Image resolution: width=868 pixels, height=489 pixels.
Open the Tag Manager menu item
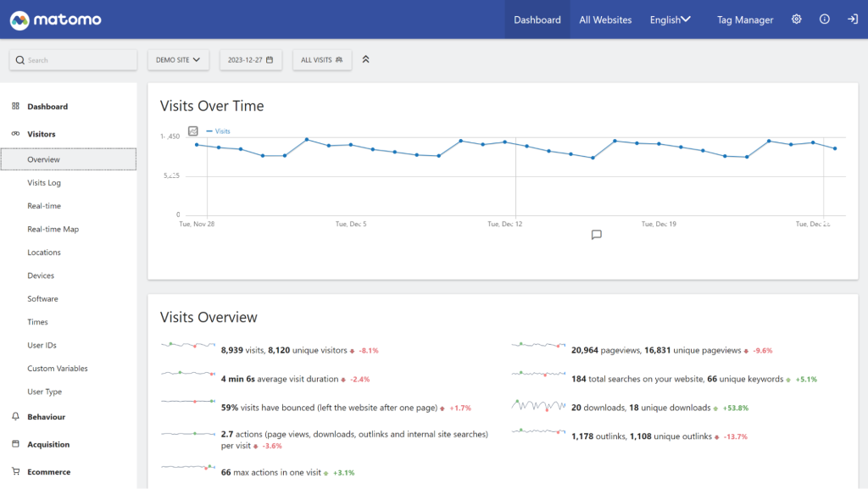(745, 19)
